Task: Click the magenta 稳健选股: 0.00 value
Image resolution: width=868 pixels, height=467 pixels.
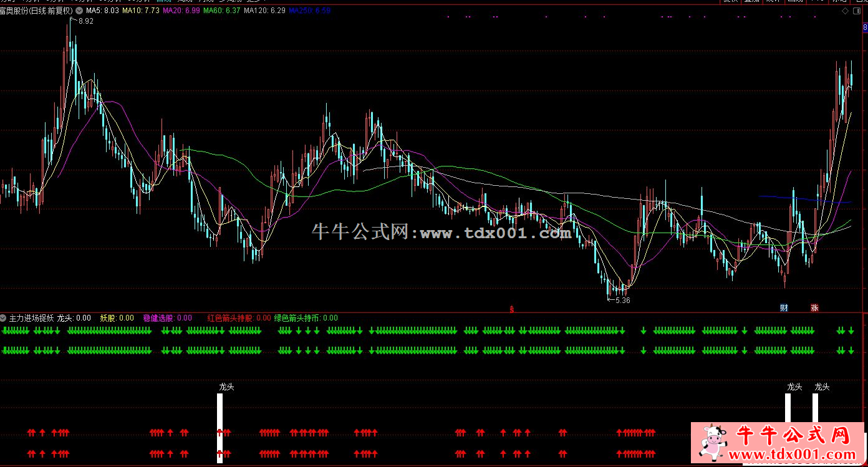Action: pyautogui.click(x=168, y=318)
